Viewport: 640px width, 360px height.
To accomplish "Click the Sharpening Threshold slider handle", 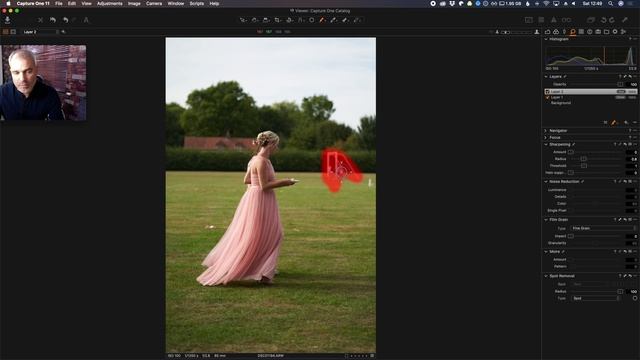I will [584, 166].
